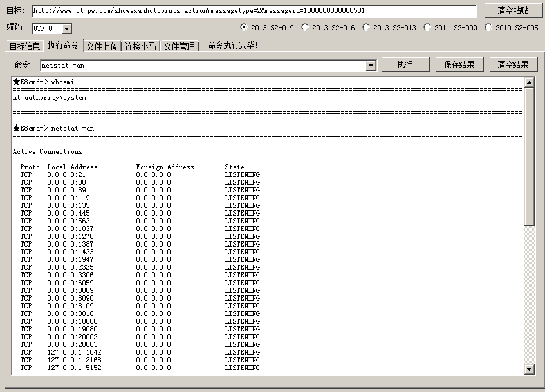Click the 0.0.0.0:8090 local address
This screenshot has height=392, width=545.
(71, 298)
